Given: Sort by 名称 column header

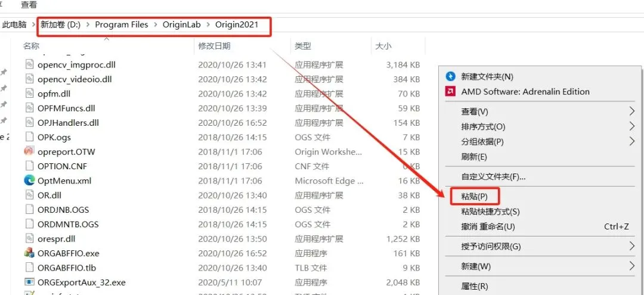Looking at the screenshot, I should coord(31,46).
